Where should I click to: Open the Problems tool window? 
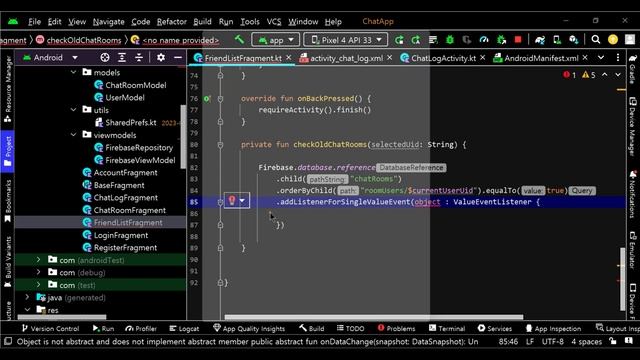396,328
